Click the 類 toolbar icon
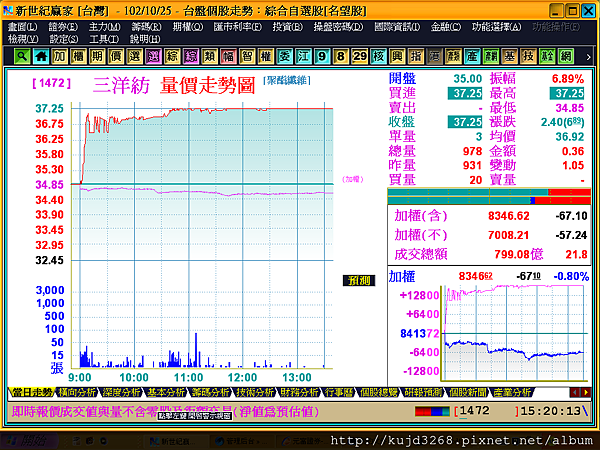 pyautogui.click(x=210, y=57)
